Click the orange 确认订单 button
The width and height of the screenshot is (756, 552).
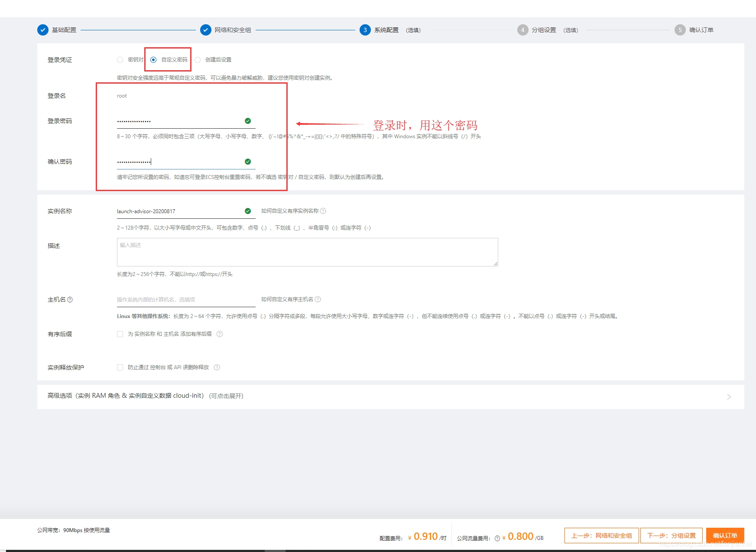click(725, 536)
